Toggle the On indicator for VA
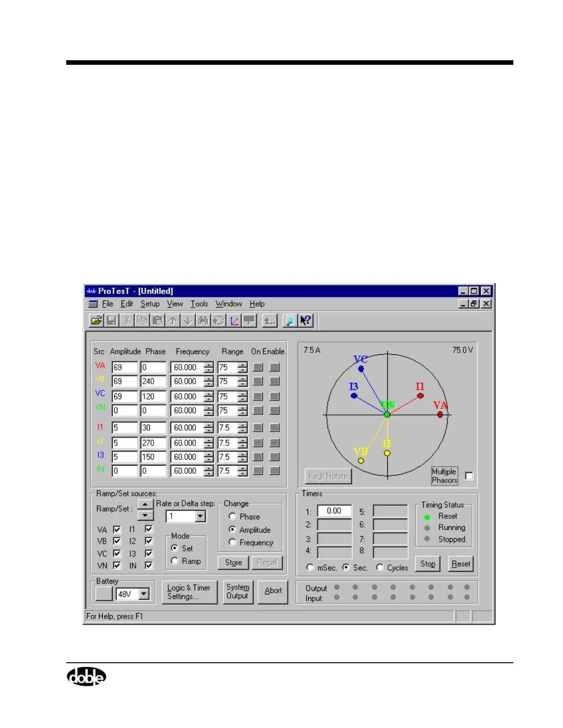Image resolution: width=563 pixels, height=728 pixels. [x=258, y=367]
